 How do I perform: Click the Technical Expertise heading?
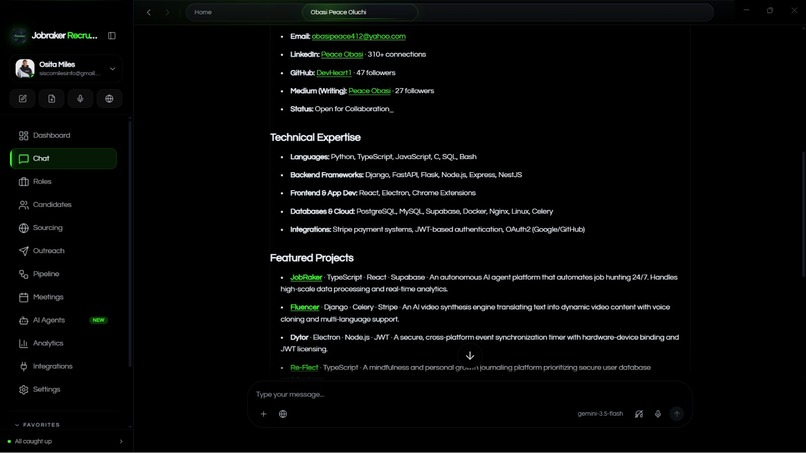(315, 138)
